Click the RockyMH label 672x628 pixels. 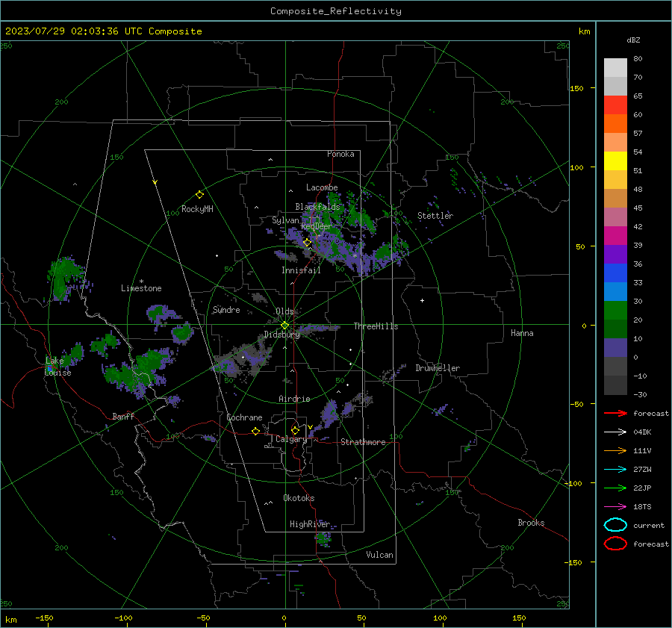[x=197, y=209]
